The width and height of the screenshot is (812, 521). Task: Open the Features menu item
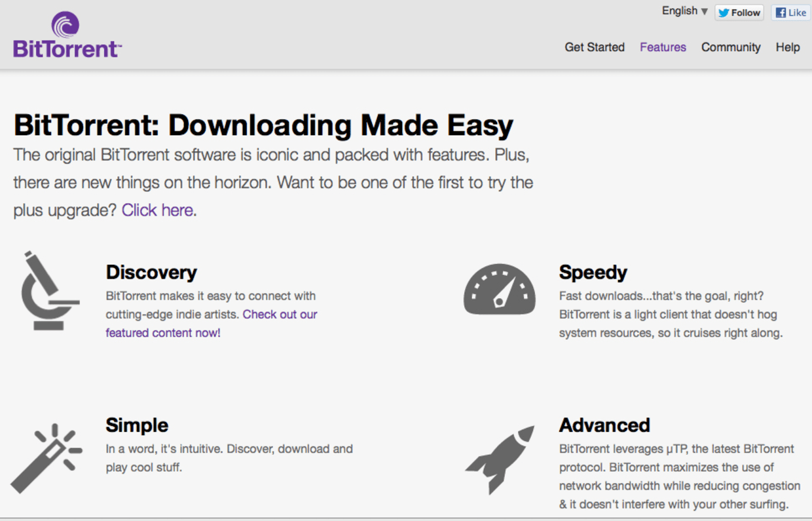(663, 47)
